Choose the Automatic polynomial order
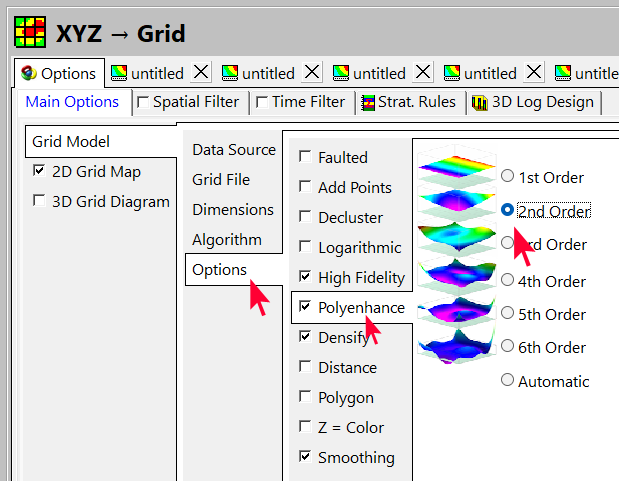 point(508,380)
